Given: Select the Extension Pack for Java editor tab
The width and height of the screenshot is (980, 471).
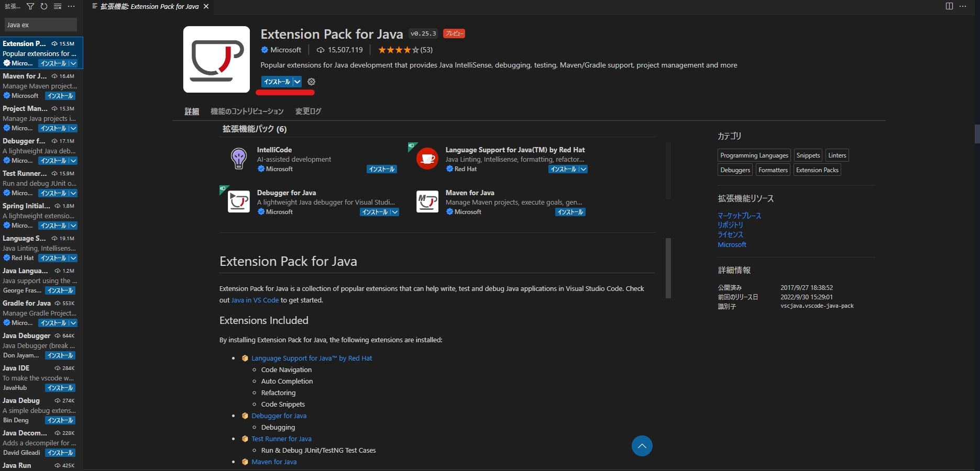Looking at the screenshot, I should (150, 6).
